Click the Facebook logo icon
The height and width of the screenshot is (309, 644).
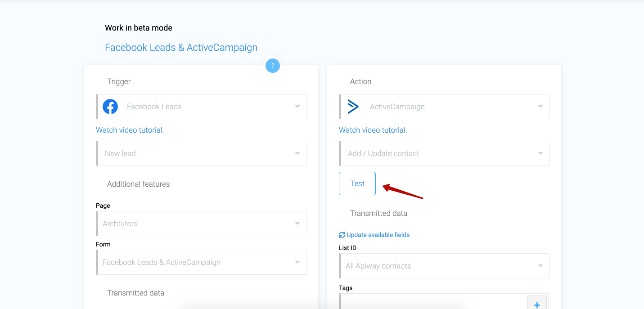(110, 107)
